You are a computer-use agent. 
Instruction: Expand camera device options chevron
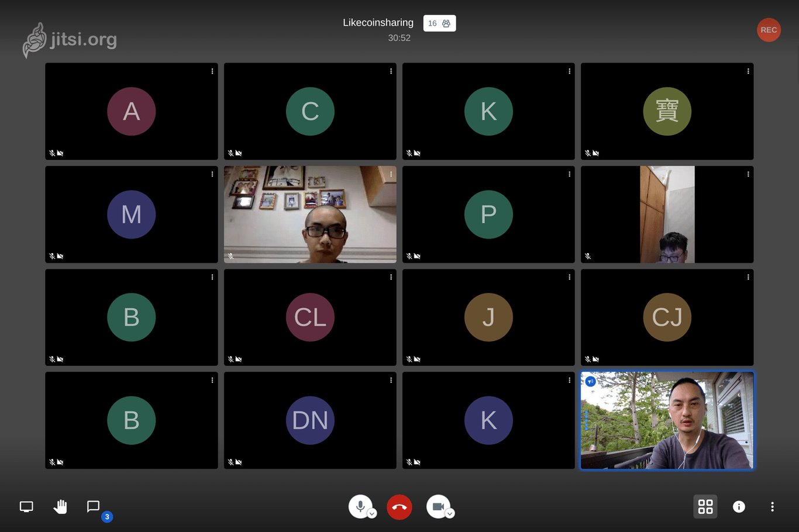tap(450, 514)
